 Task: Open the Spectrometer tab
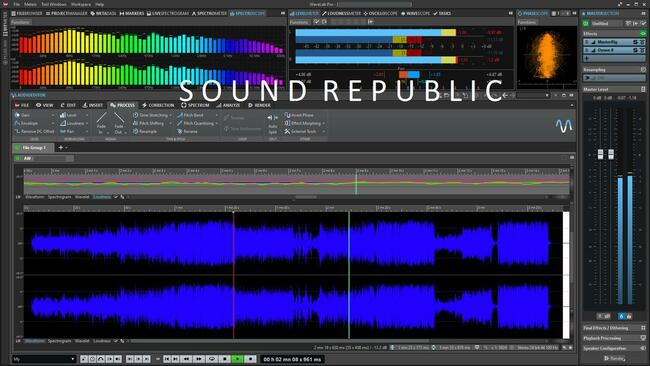[x=209, y=13]
